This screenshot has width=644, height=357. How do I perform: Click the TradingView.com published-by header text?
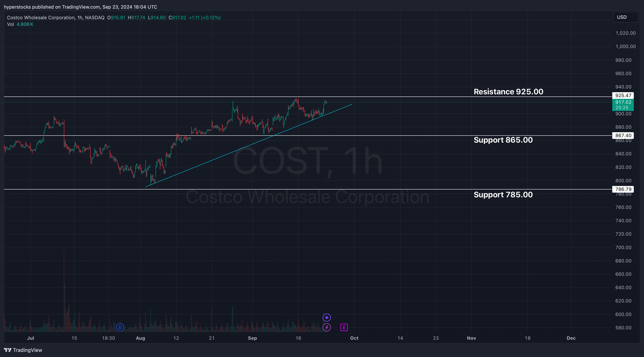point(80,7)
